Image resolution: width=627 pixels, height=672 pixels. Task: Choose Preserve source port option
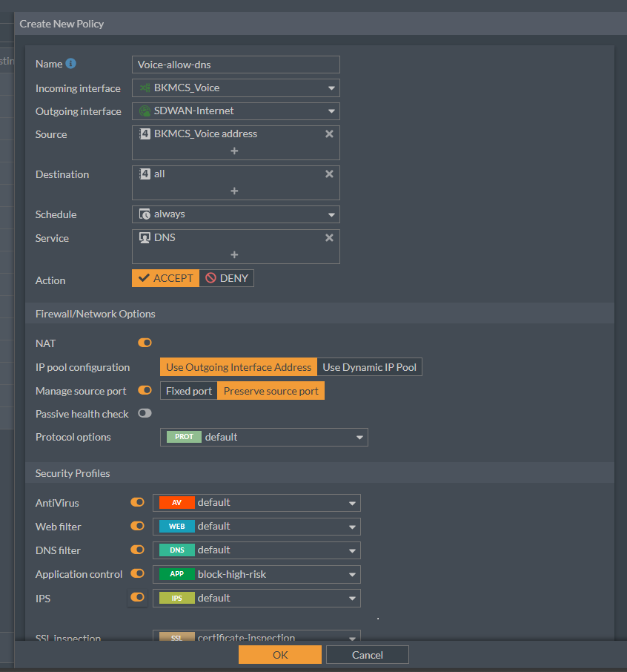(x=271, y=391)
